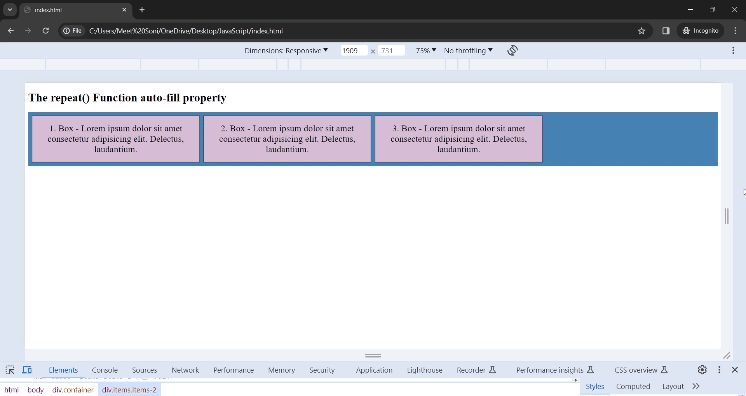Open the Performance insights tab
Viewport: 746px width, 396px height.
click(x=555, y=370)
